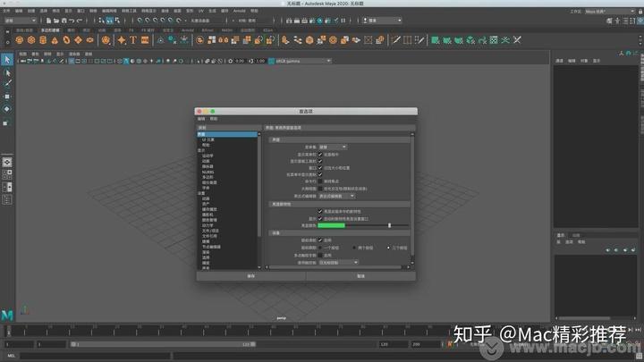
Task: Click the New Scene icon in status line
Action: point(48,20)
